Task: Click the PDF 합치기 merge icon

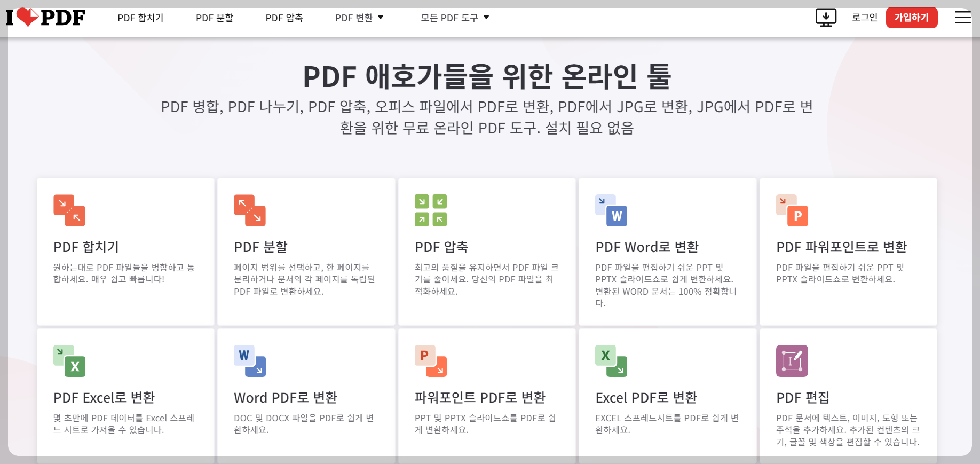Action: [69, 210]
